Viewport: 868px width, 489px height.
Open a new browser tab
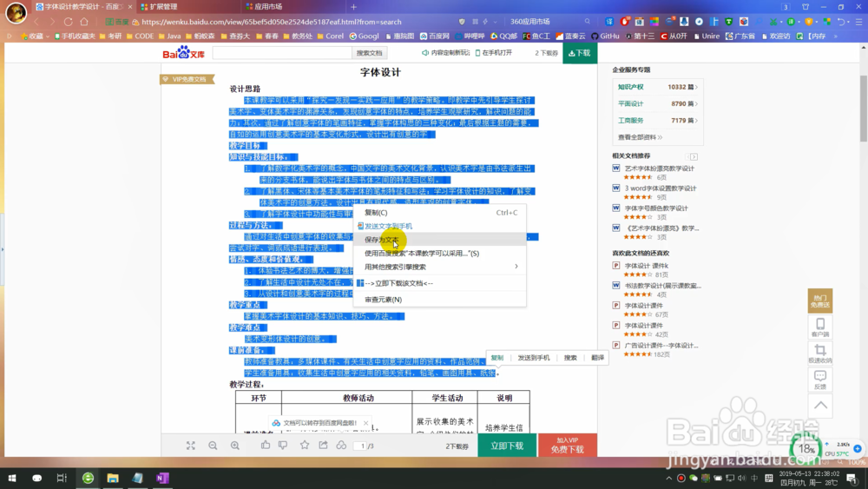pyautogui.click(x=353, y=7)
